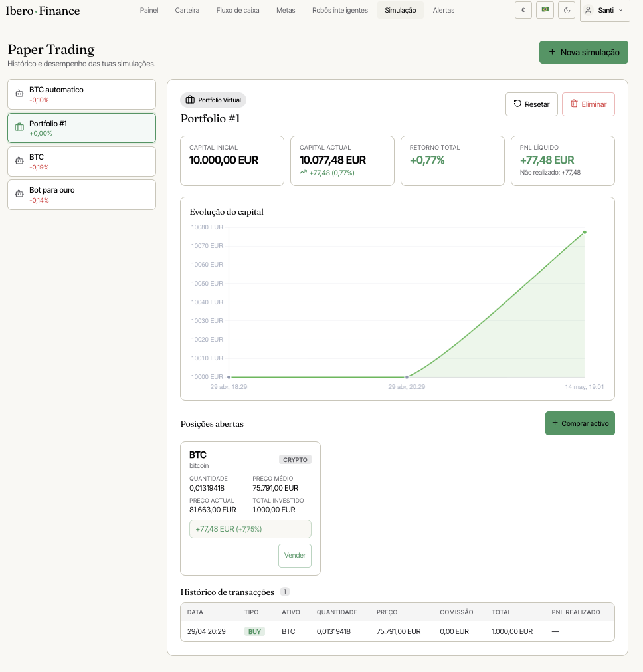Click the 29/04 20:29 transaction date
This screenshot has width=643, height=672.
(207, 631)
